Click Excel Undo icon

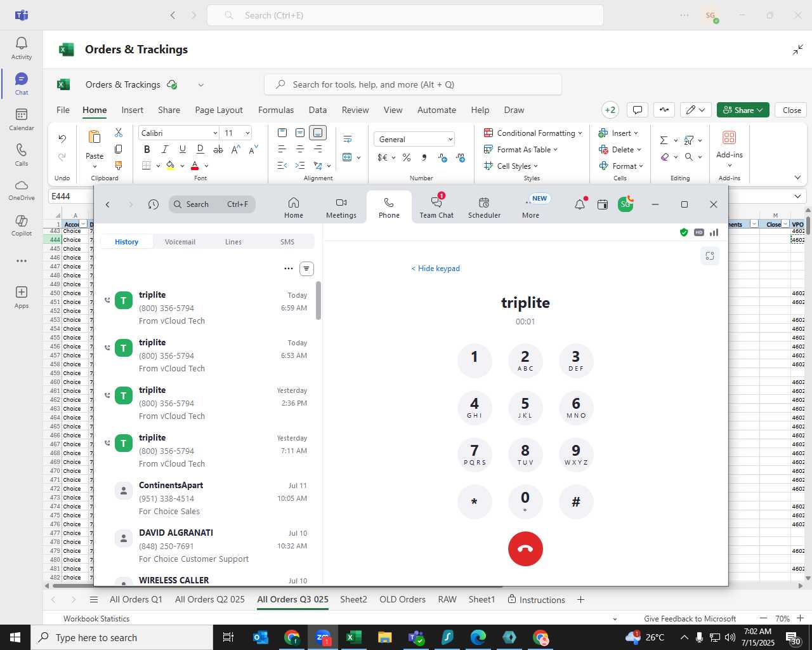62,138
